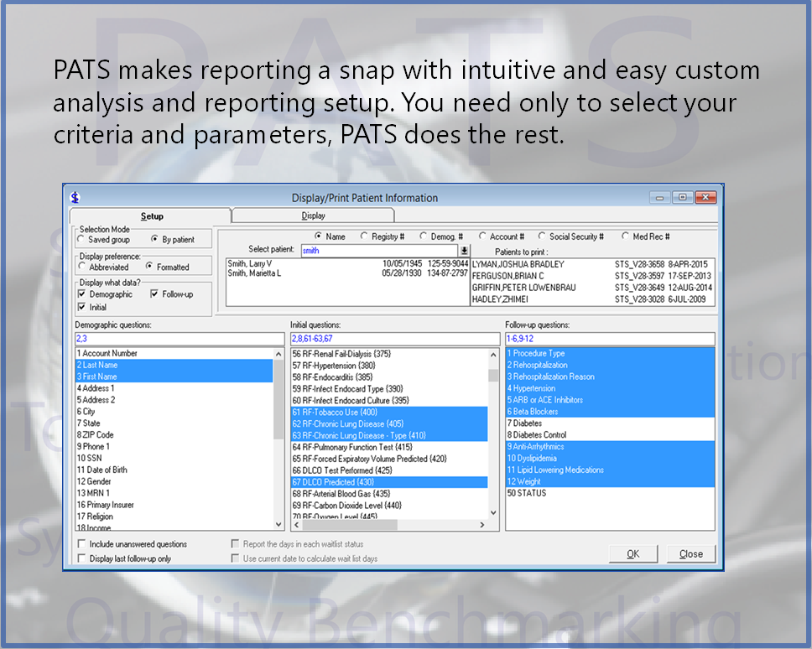The image size is (812, 649).
Task: Click the Select patient input field
Action: (380, 251)
